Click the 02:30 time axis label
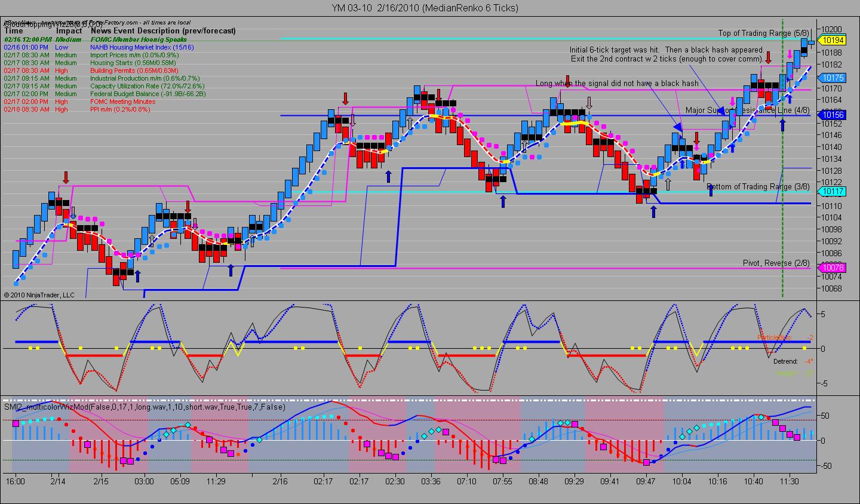The height and width of the screenshot is (504, 860). click(x=395, y=481)
